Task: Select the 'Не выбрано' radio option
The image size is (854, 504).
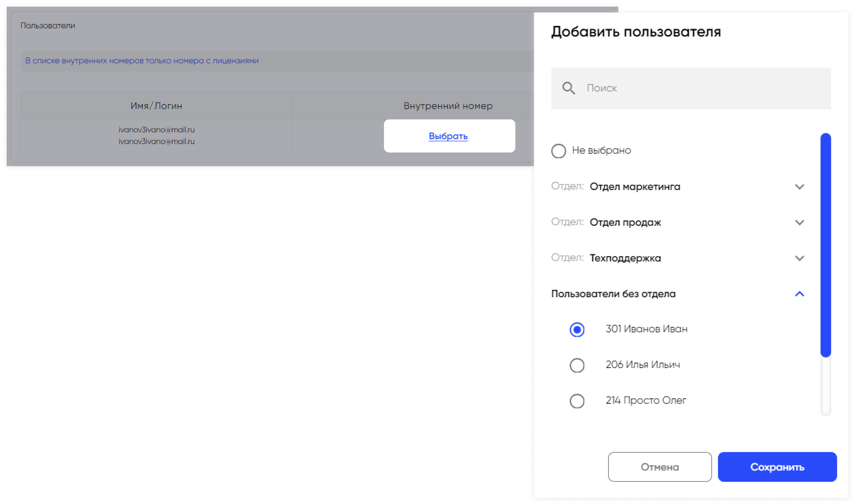Action: click(559, 151)
